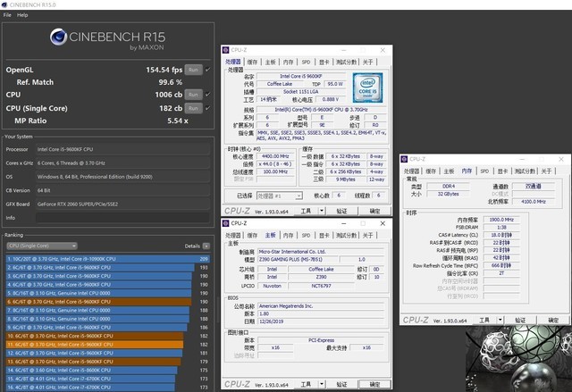572x392 pixels.
Task: Click the CPU-Z title icon in the mainboard window
Action: pyautogui.click(x=226, y=223)
